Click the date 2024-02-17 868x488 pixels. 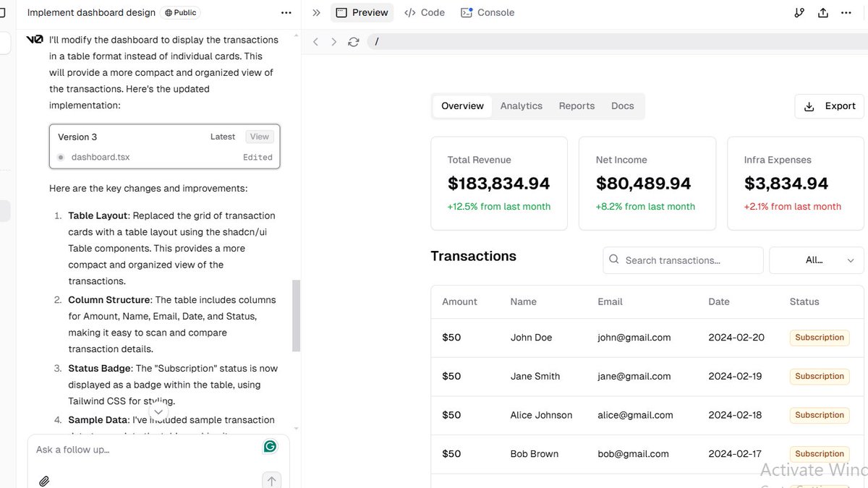[x=735, y=454]
